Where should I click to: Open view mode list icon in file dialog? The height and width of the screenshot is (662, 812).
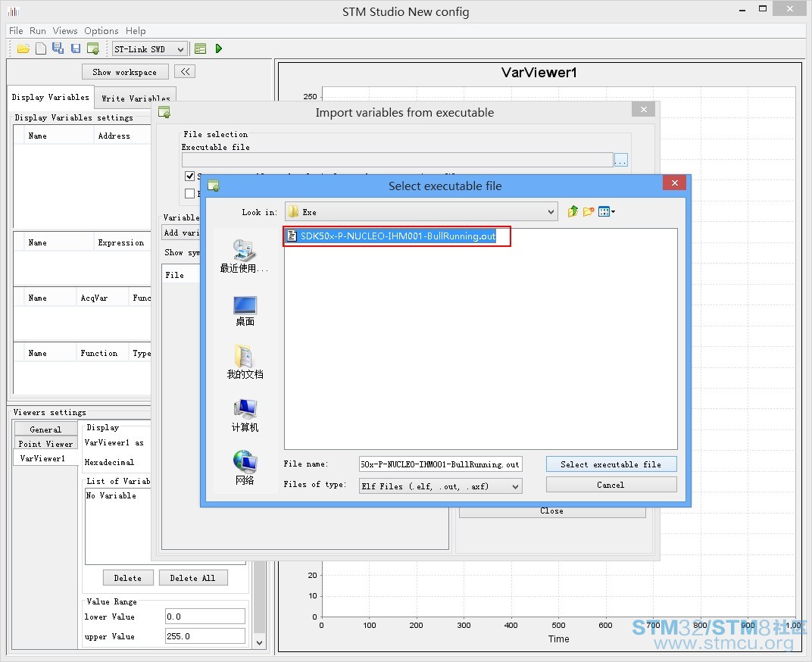(x=606, y=211)
